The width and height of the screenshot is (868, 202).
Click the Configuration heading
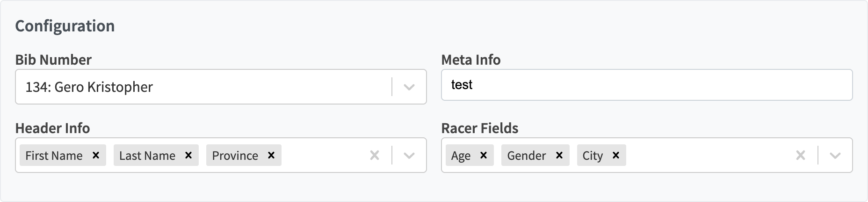[x=65, y=26]
